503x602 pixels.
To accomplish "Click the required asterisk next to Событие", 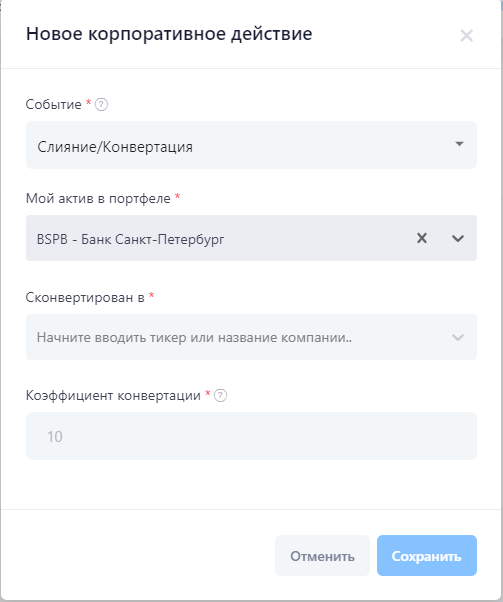I will point(88,102).
